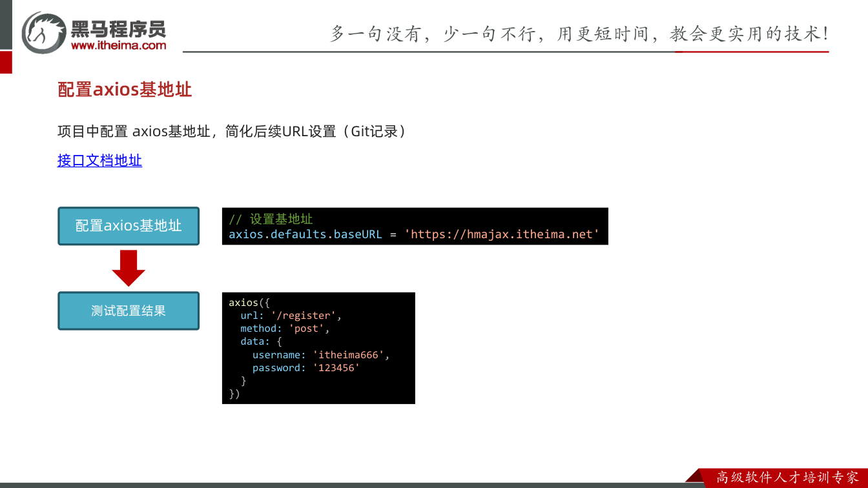The height and width of the screenshot is (488, 868).
Task: Click the 黑马程序员 brand name text
Action: click(x=118, y=28)
